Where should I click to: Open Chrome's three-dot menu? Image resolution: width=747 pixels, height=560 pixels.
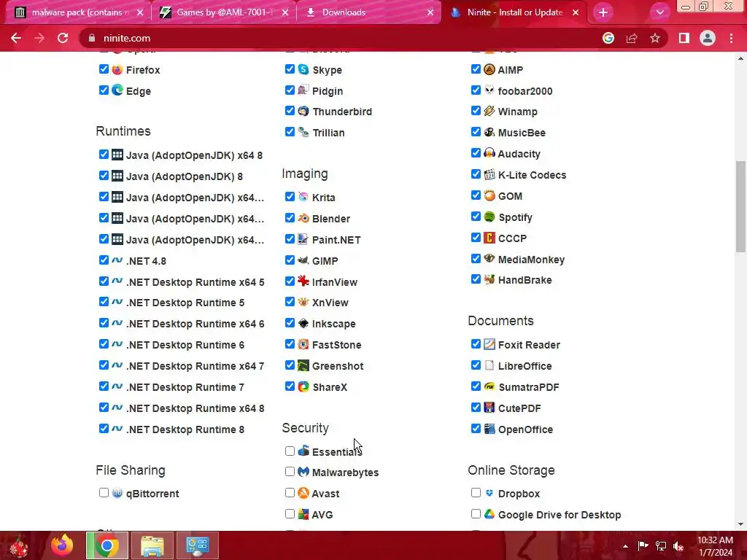click(x=731, y=38)
